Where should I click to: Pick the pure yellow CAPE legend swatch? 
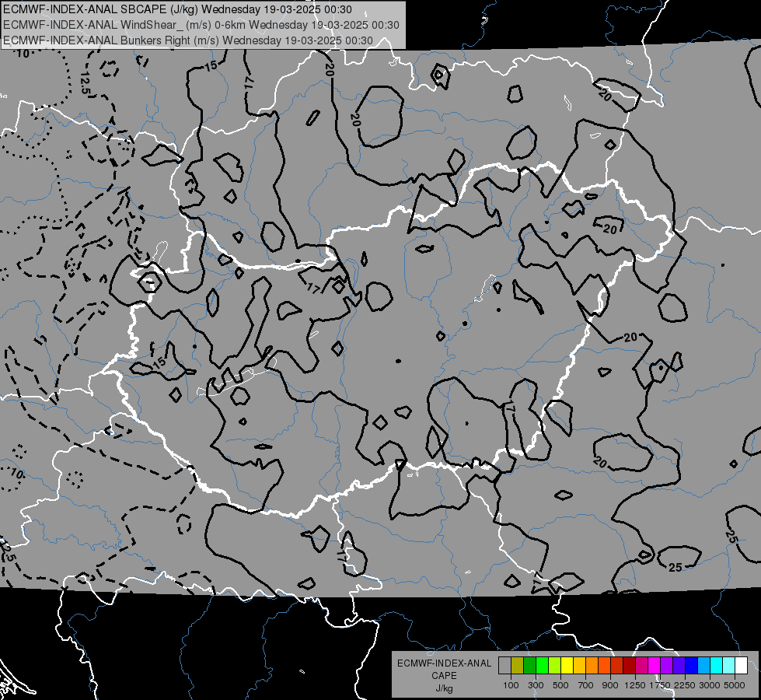click(x=567, y=665)
